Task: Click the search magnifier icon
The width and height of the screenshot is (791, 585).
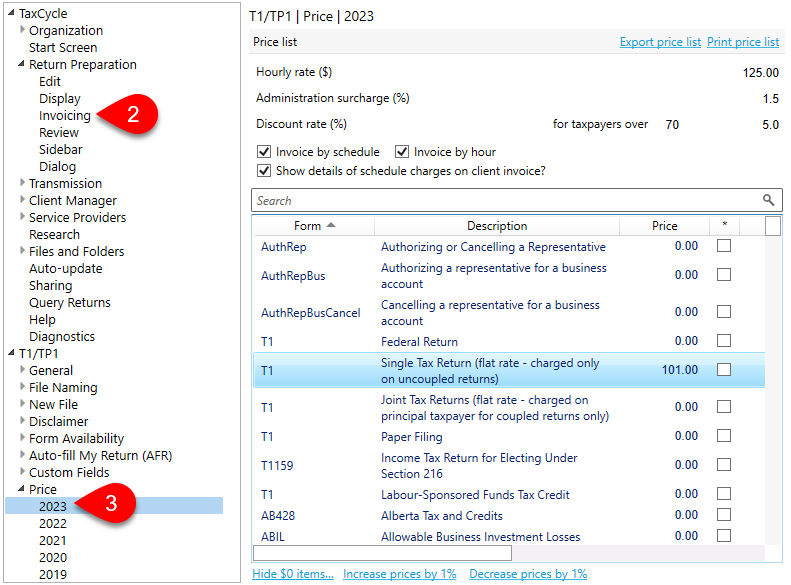Action: (768, 200)
